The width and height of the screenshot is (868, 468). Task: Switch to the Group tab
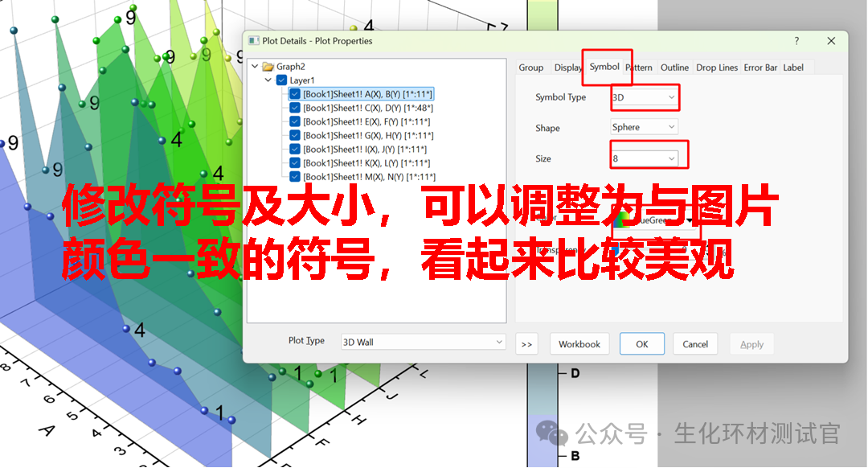tap(531, 68)
